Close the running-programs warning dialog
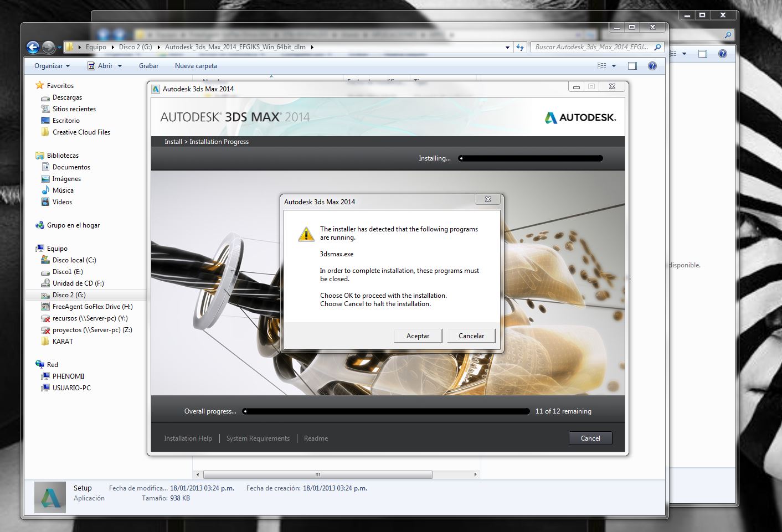Screen dimensions: 782x532 (488, 199)
